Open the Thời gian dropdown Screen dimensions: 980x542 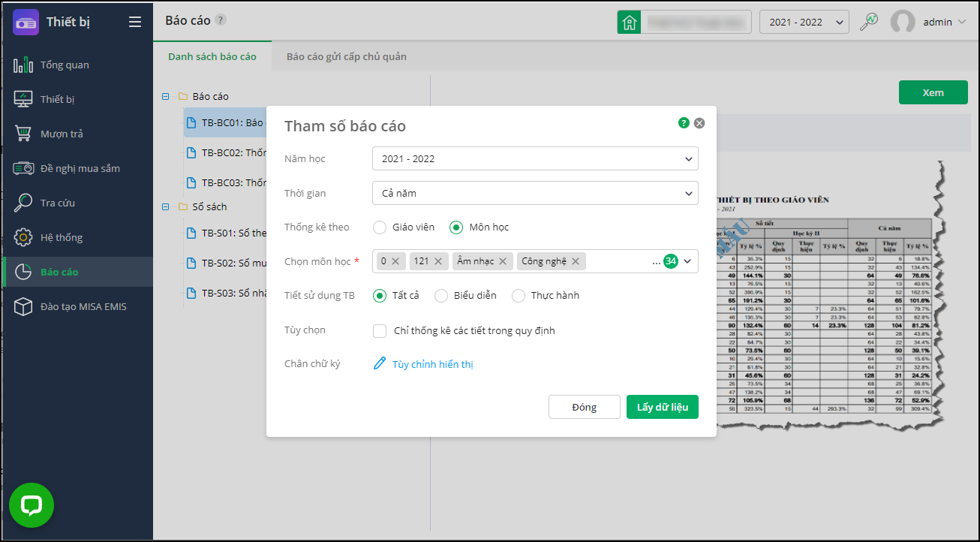[535, 193]
